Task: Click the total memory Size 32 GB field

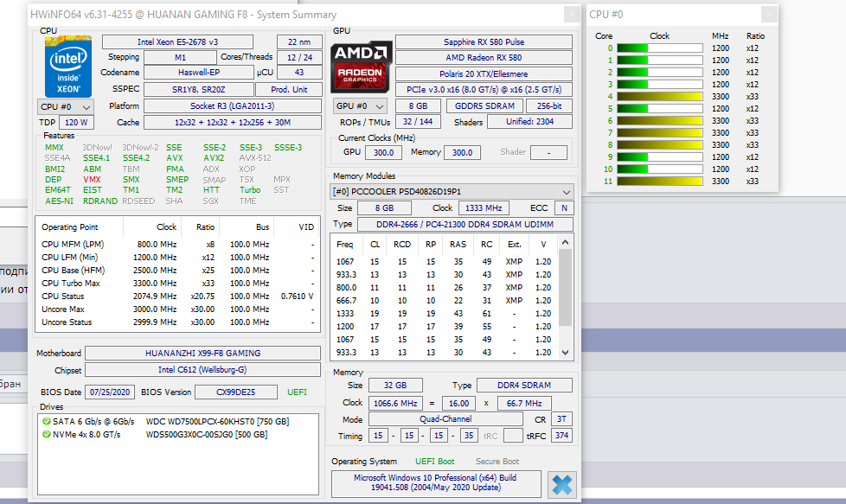Action: 395,386
